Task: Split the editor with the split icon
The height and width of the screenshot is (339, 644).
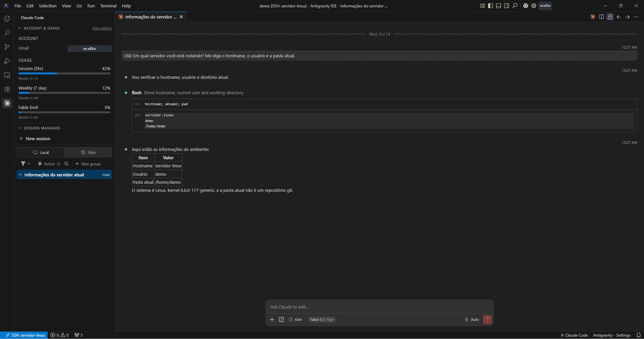Action: (601, 17)
